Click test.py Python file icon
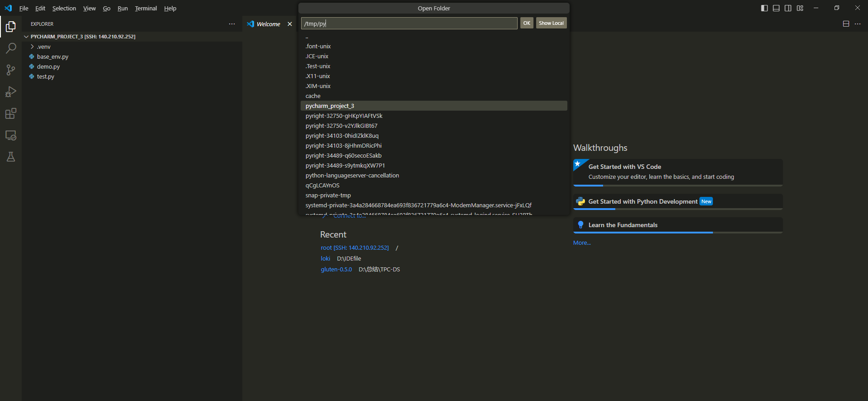Image resolution: width=868 pixels, height=401 pixels. (x=32, y=76)
